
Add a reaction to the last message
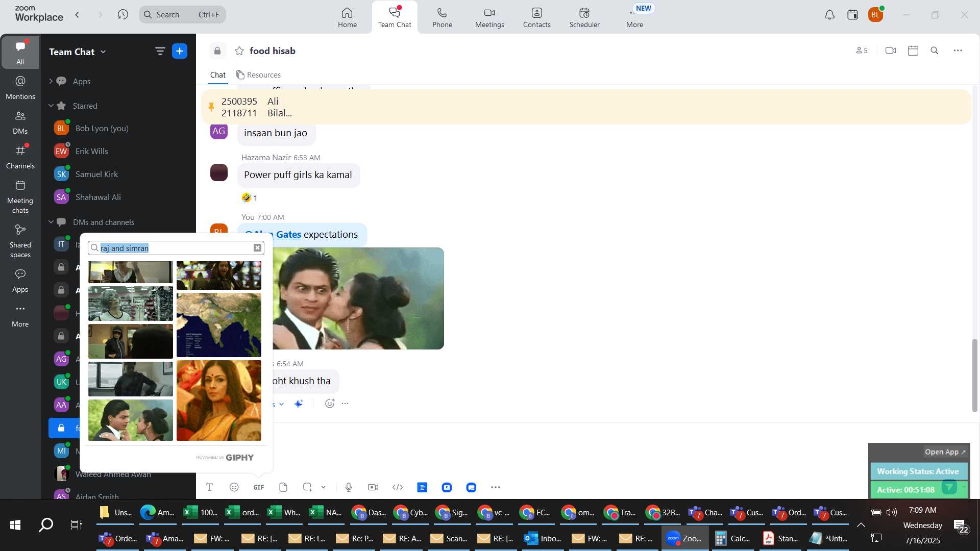pyautogui.click(x=330, y=404)
